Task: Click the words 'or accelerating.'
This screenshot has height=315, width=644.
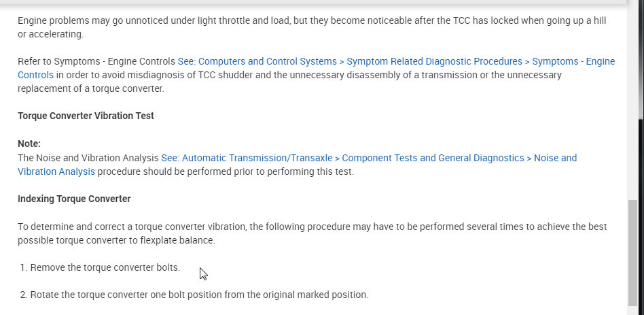Action: point(51,34)
